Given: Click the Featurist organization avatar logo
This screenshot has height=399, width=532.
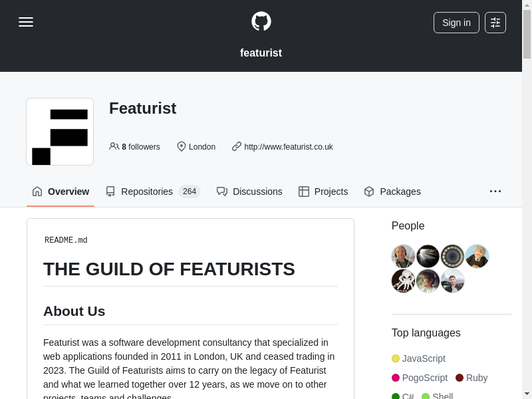Looking at the screenshot, I should pyautogui.click(x=60, y=132).
